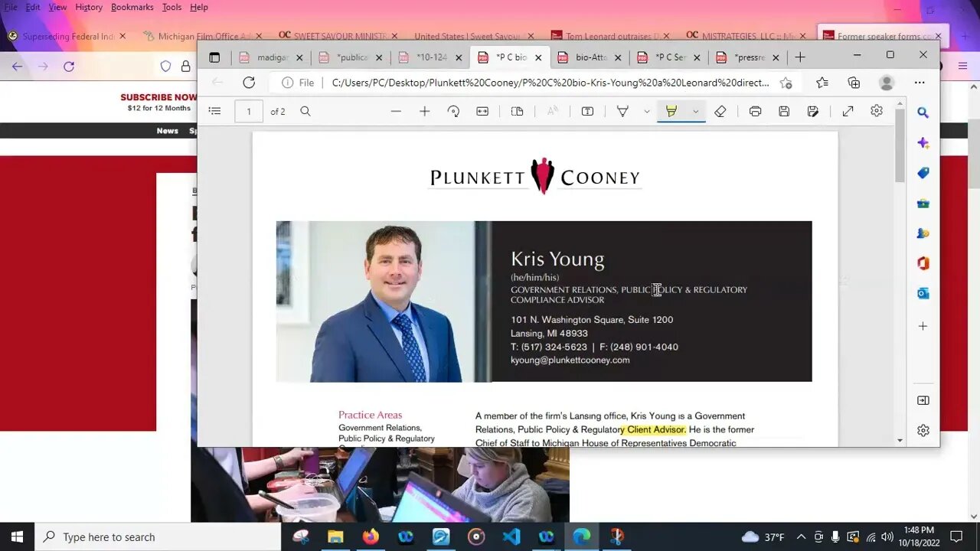Expand the Highlight color dropdown arrow
Screen dimensions: 980x551
click(695, 112)
